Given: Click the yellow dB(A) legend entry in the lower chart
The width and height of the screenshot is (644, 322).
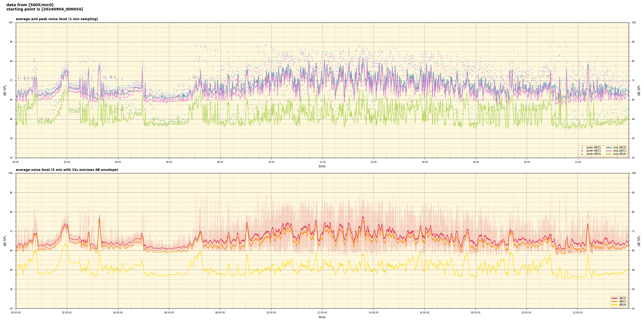Looking at the screenshot, I should point(614,305).
